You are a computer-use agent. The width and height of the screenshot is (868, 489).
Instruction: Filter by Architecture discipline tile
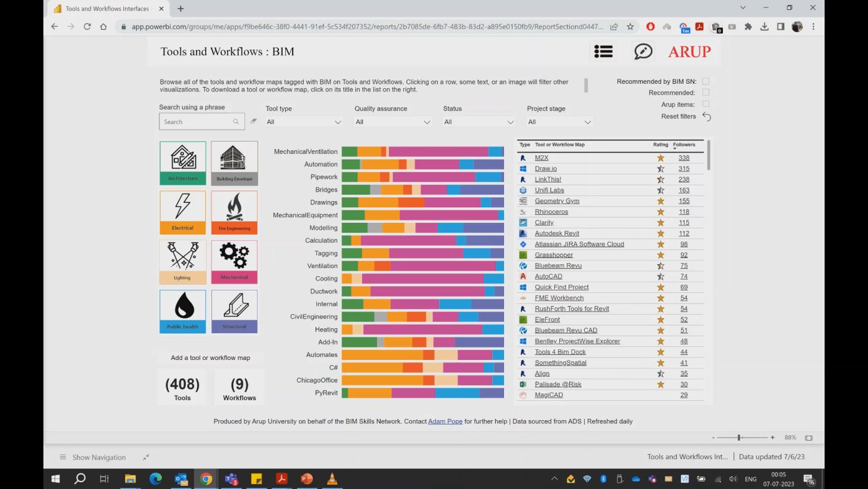click(x=182, y=163)
